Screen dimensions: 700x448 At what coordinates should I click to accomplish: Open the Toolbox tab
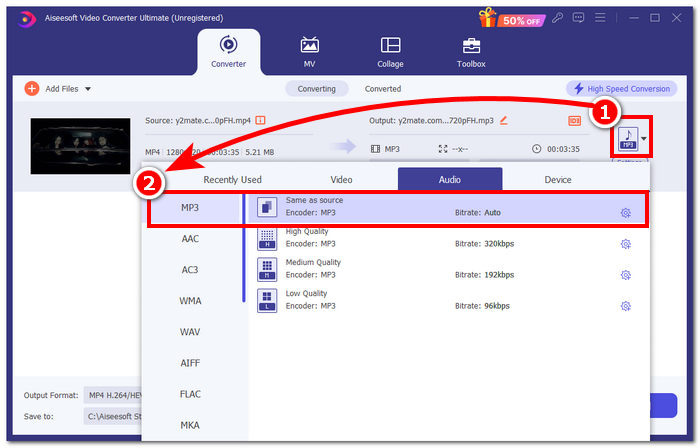tap(471, 52)
